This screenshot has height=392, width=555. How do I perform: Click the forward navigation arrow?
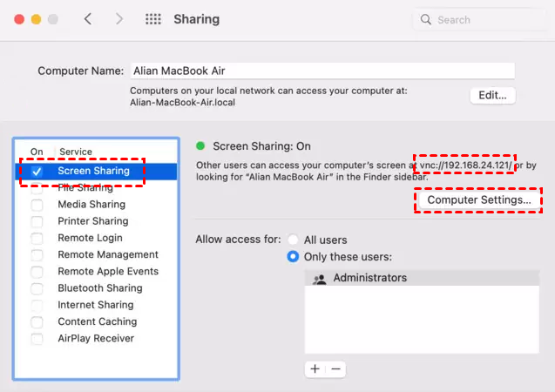120,19
